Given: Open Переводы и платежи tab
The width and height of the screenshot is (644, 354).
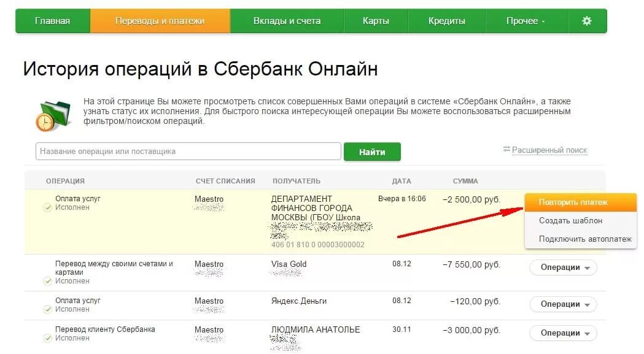Looking at the screenshot, I should 160,21.
